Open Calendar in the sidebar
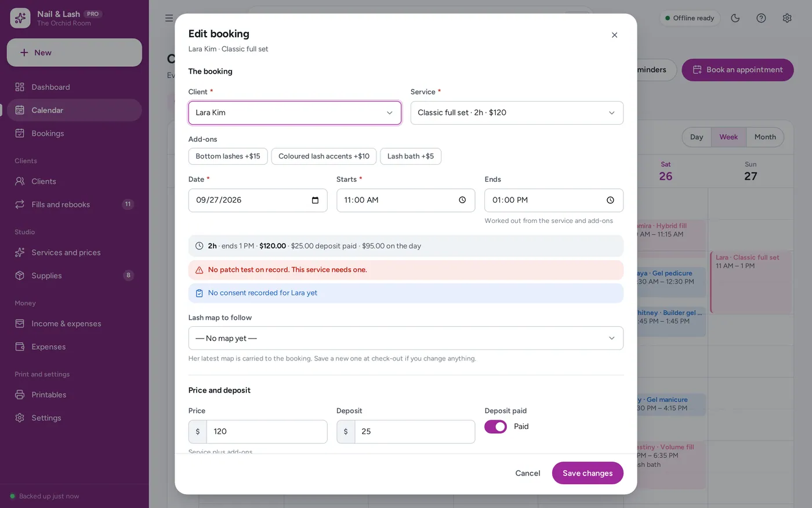The width and height of the screenshot is (812, 508). click(x=74, y=110)
